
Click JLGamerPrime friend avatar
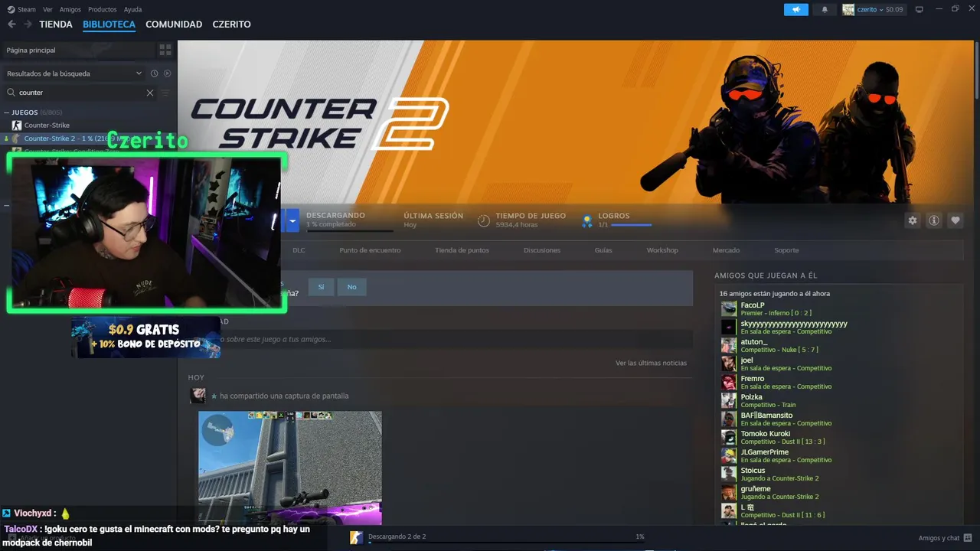(729, 455)
